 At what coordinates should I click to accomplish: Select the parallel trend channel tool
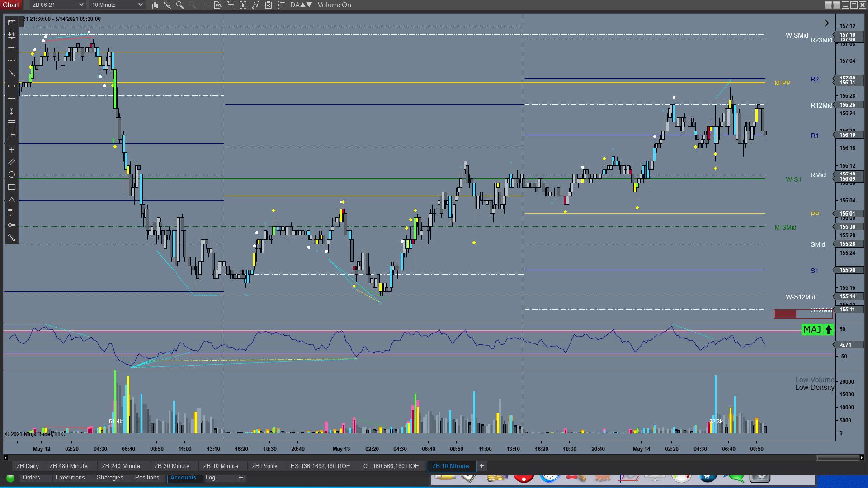pyautogui.click(x=12, y=162)
